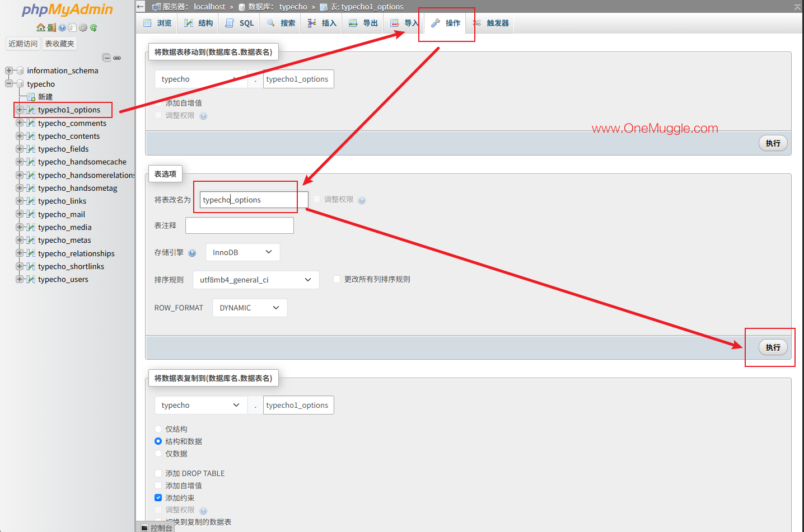This screenshot has height=532, width=804.
Task: Open the 控制台 console bar icon
Action: coord(144,528)
